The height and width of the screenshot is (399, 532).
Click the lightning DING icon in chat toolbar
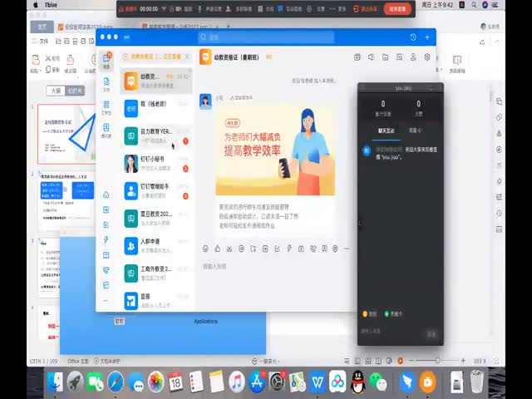tap(289, 249)
